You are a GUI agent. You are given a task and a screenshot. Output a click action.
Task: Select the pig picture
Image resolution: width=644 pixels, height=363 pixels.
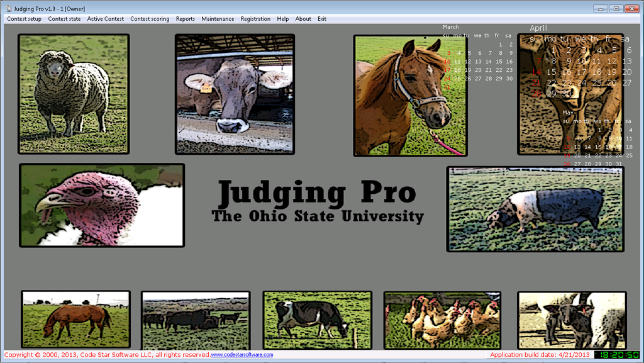click(x=535, y=209)
